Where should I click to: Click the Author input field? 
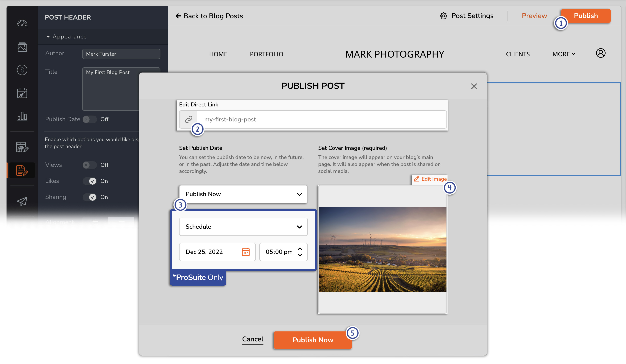pos(121,54)
